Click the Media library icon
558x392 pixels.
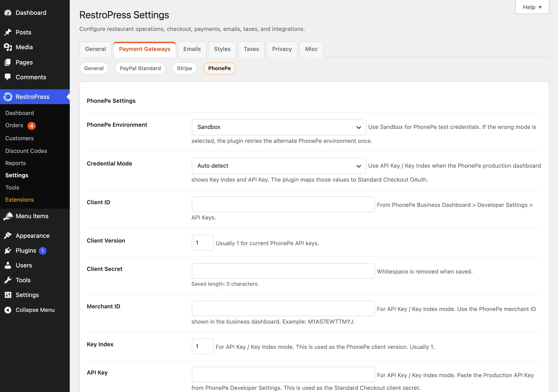pos(8,47)
